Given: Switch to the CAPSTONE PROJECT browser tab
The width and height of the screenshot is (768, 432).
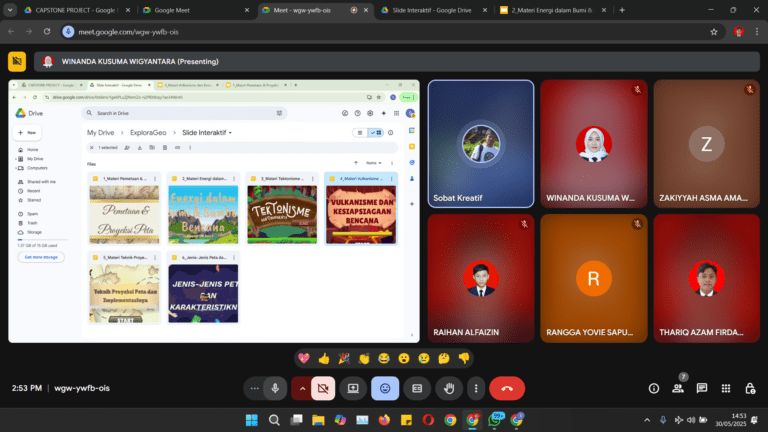Looking at the screenshot, I should click(70, 10).
